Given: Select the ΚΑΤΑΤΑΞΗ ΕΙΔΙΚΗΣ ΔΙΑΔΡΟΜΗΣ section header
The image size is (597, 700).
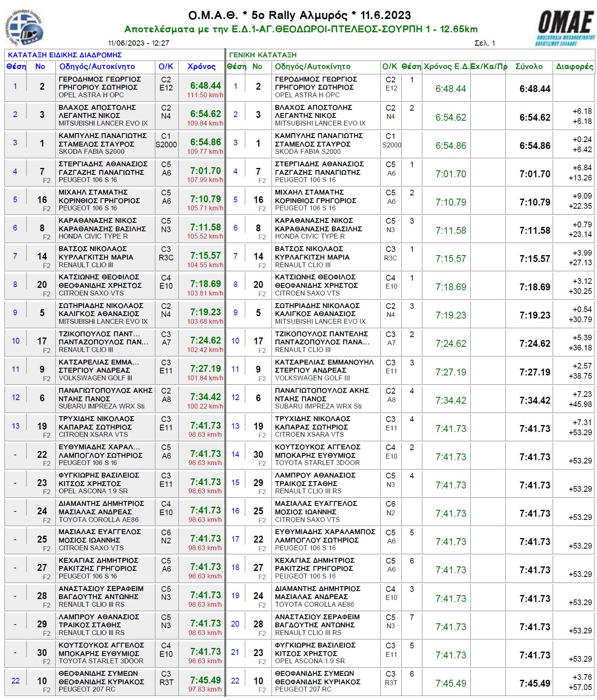Looking at the screenshot, I should [x=65, y=55].
